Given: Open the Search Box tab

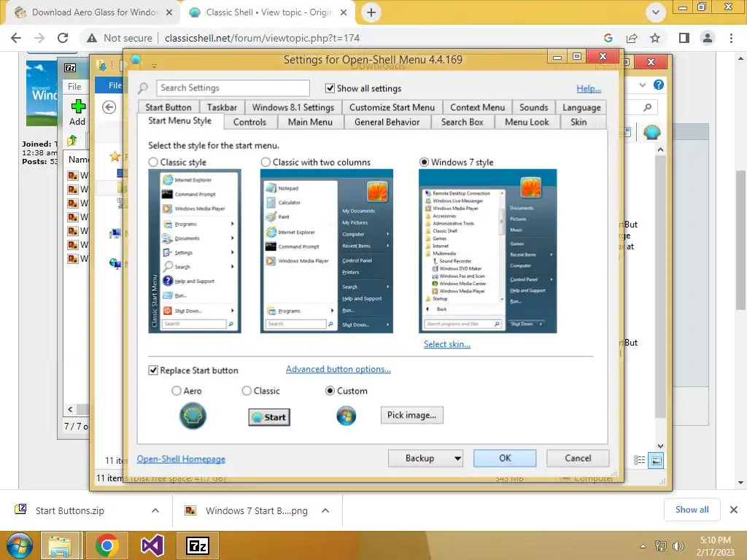Looking at the screenshot, I should pyautogui.click(x=462, y=122).
